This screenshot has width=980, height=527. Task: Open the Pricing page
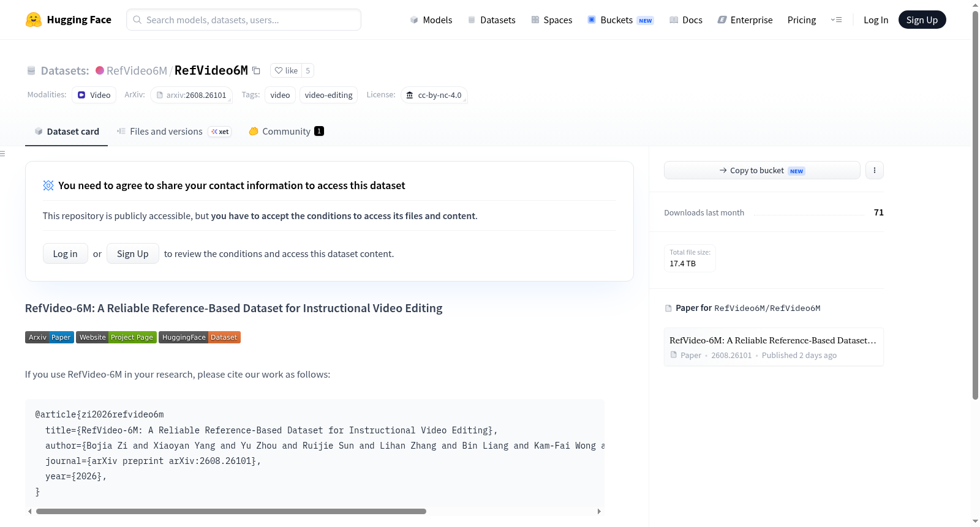(802, 20)
